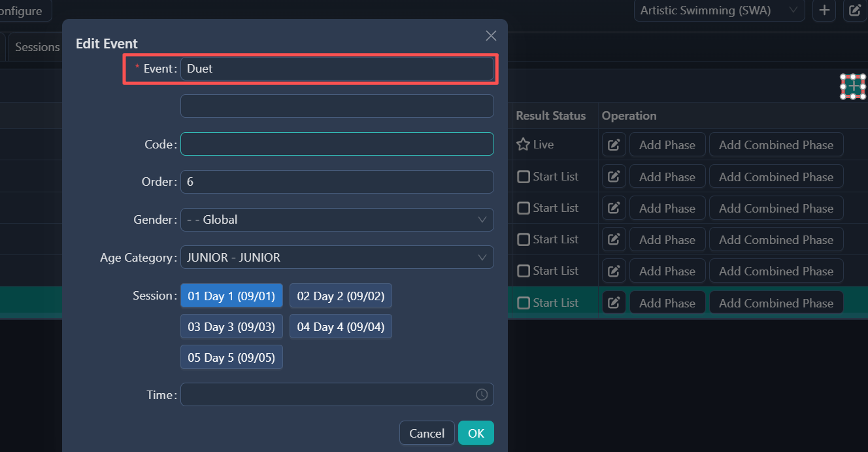
Task: Click Add Phase in the Live row
Action: [667, 145]
